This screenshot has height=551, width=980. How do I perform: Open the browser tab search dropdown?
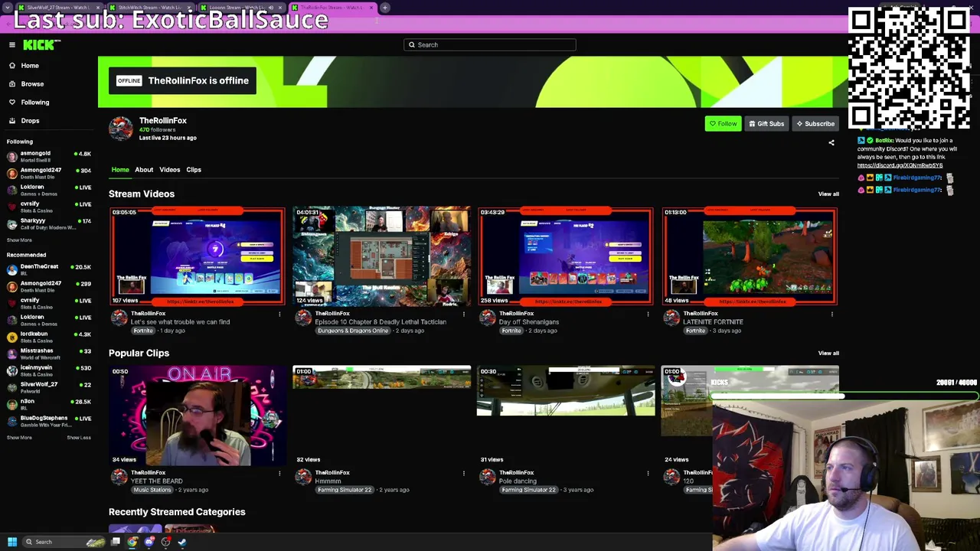coord(6,8)
